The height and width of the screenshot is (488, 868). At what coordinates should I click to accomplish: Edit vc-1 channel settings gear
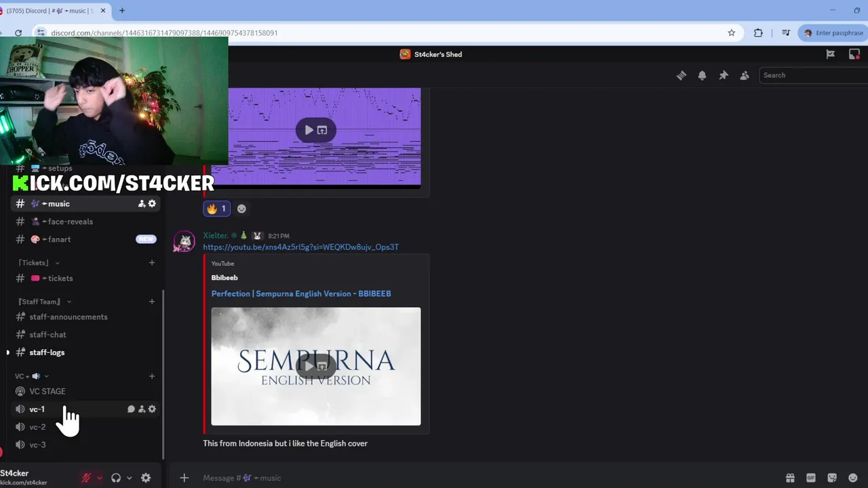click(152, 409)
